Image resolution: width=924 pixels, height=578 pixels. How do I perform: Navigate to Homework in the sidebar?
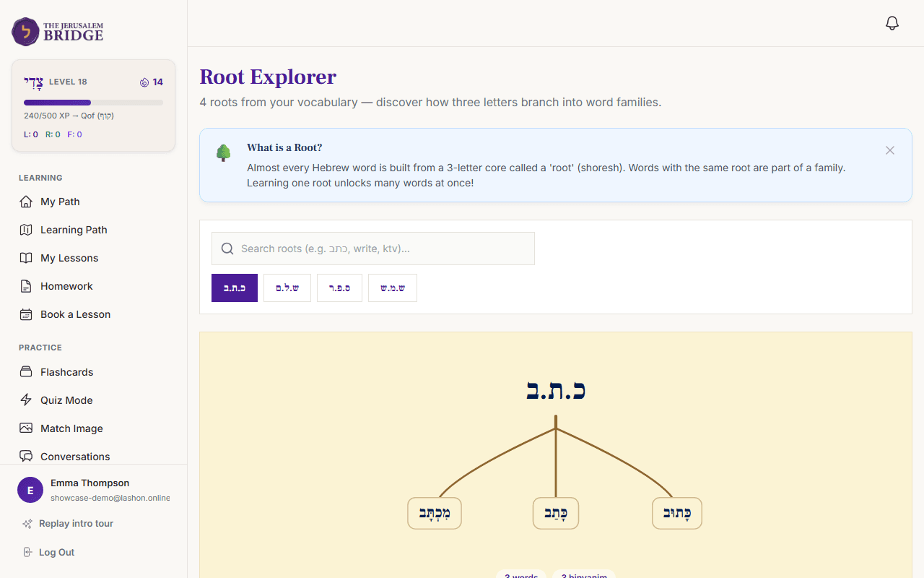66,286
